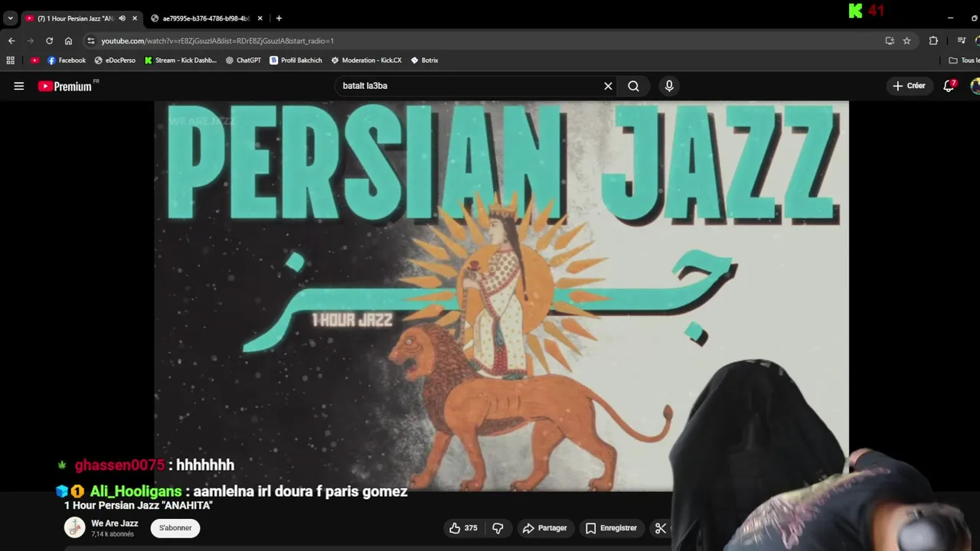Dislike the video with thumbs down
The image size is (980, 551).
498,528
